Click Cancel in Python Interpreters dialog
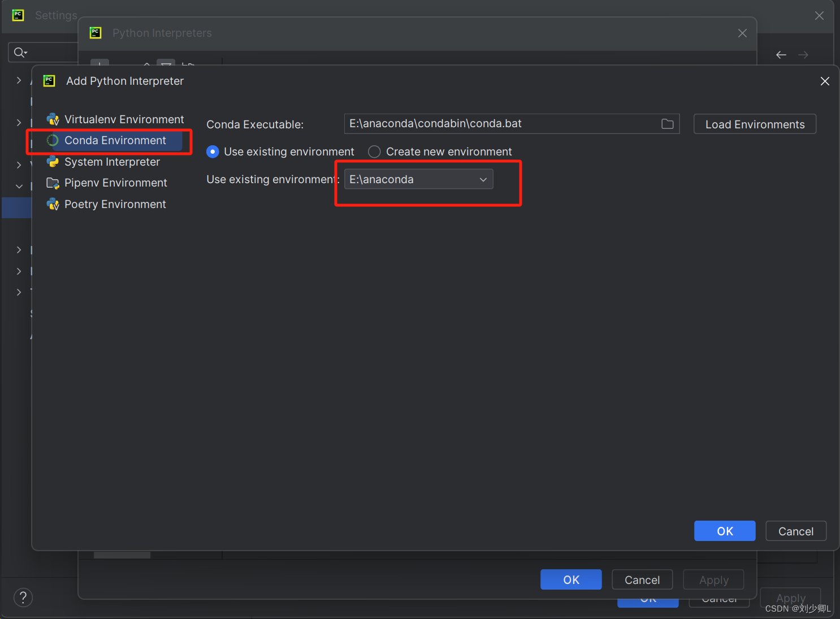840x619 pixels. [642, 579]
